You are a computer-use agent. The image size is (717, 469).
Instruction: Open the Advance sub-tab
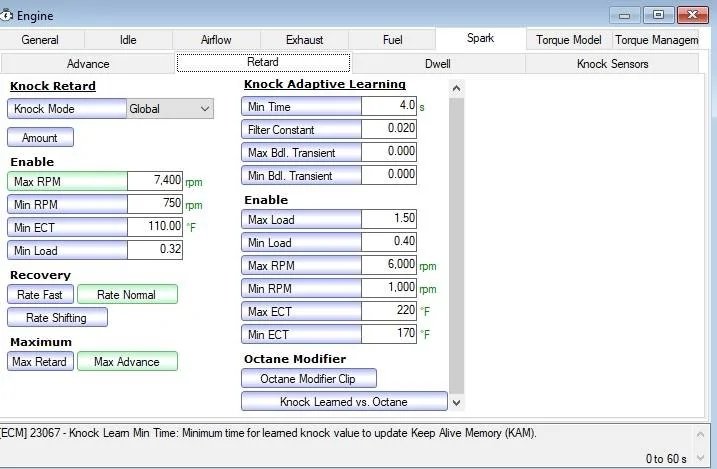(x=88, y=64)
